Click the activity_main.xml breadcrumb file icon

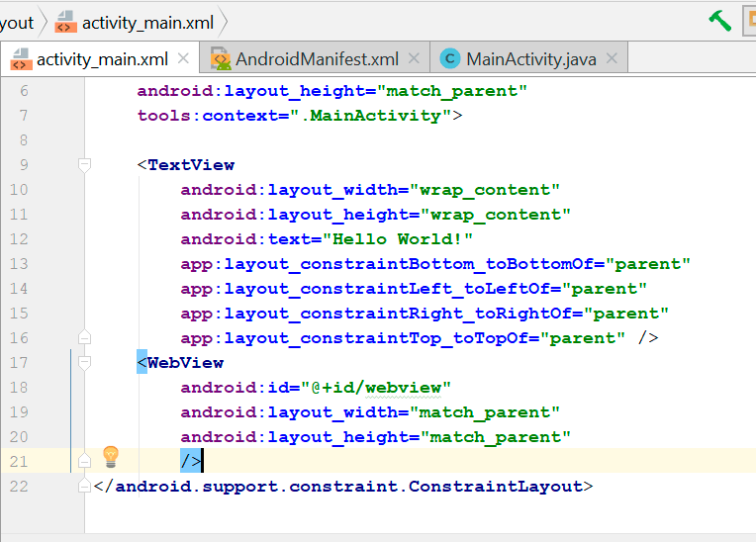[65, 22]
